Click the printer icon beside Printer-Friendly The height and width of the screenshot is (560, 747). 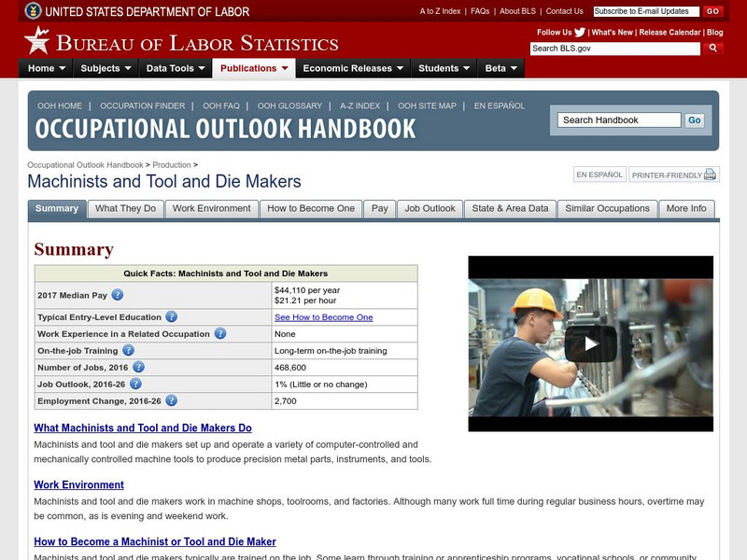(x=710, y=175)
